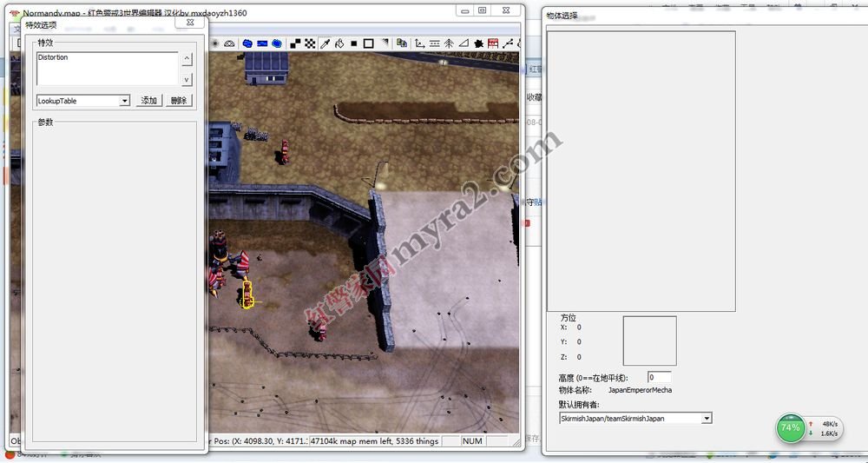Select the tree grove tool icon

449,43
